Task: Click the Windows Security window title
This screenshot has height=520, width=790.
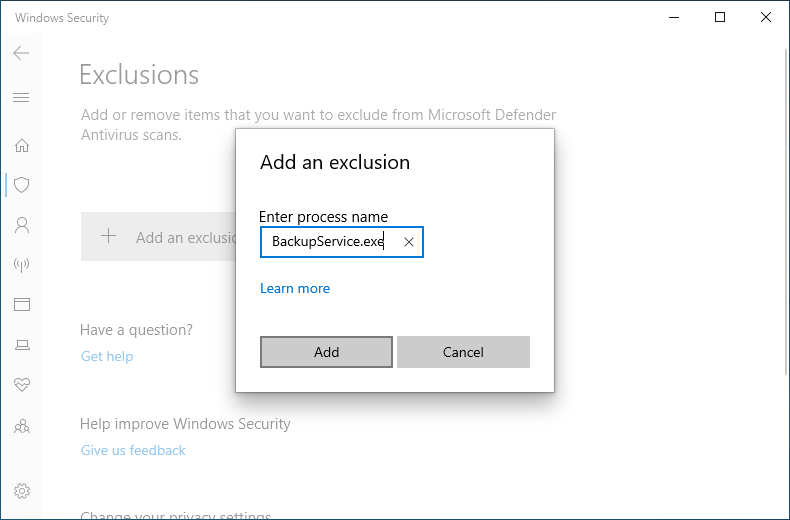Action: point(62,18)
